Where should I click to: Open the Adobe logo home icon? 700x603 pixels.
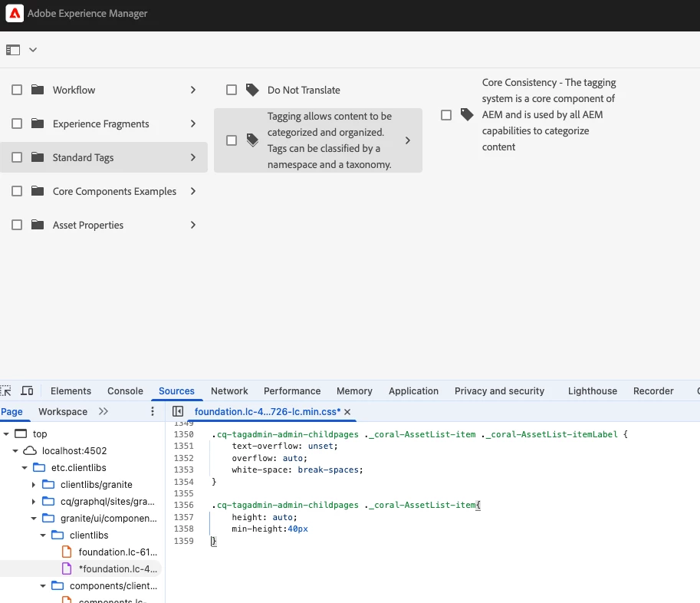click(x=15, y=13)
